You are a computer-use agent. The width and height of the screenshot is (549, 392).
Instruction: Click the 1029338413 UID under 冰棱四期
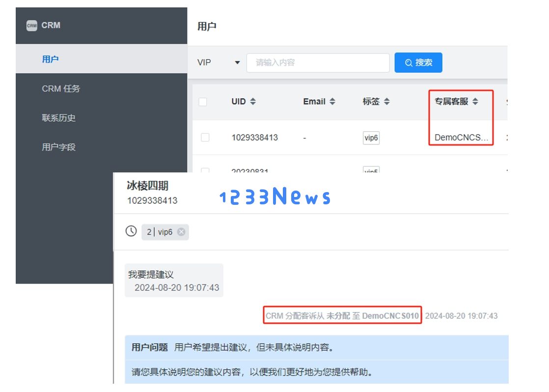point(152,201)
